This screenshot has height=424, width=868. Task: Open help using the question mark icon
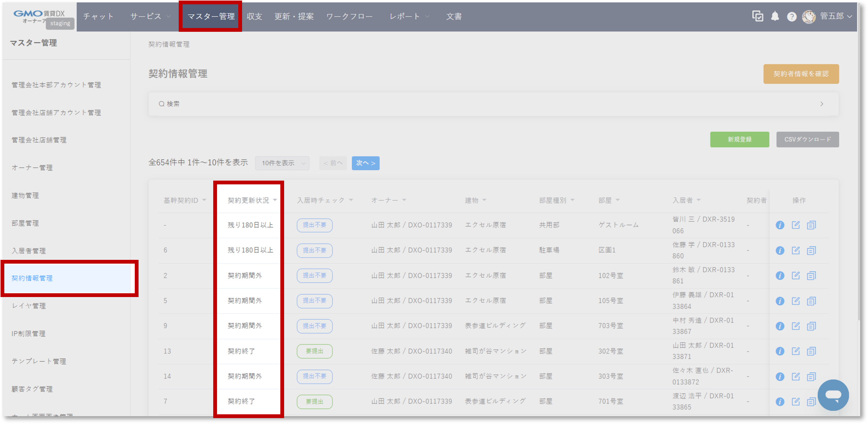[x=792, y=16]
